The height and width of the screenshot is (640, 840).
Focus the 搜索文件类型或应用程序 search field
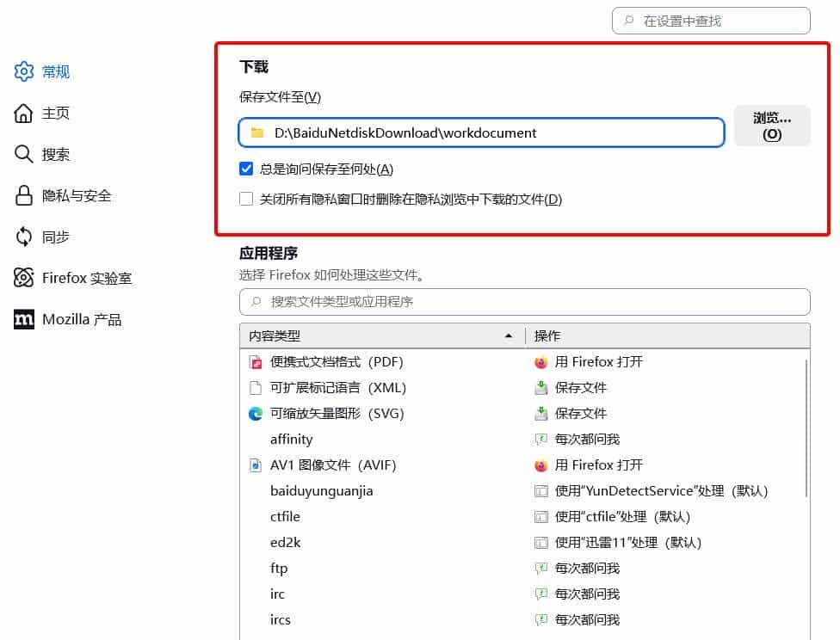[x=524, y=302]
